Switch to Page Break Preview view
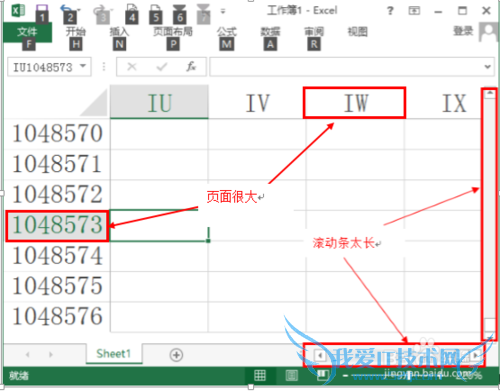 (x=322, y=375)
